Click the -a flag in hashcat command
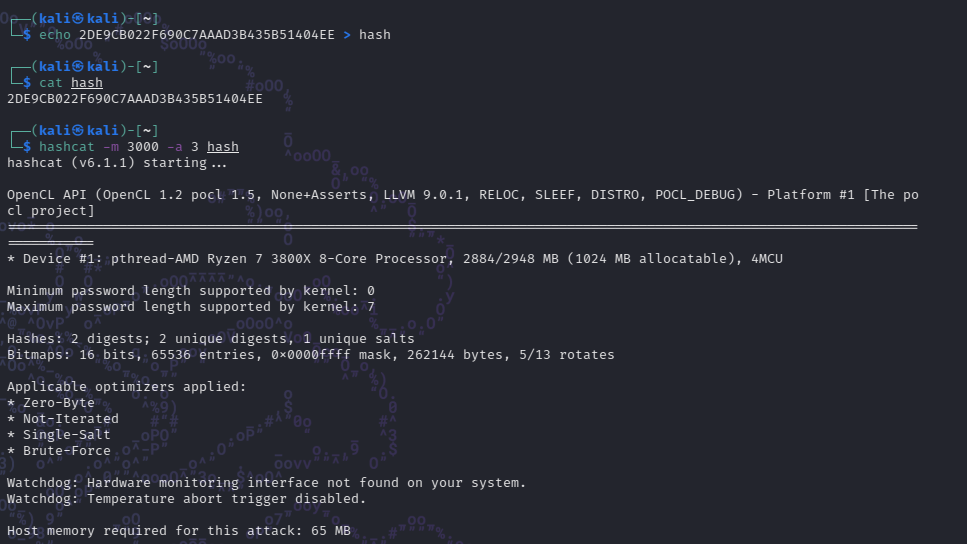This screenshot has height=544, width=967. [175, 147]
